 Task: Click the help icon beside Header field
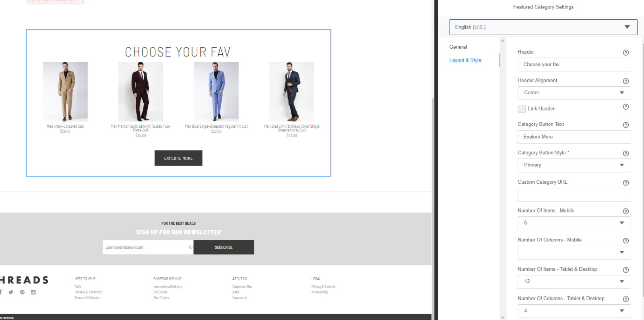click(x=625, y=53)
